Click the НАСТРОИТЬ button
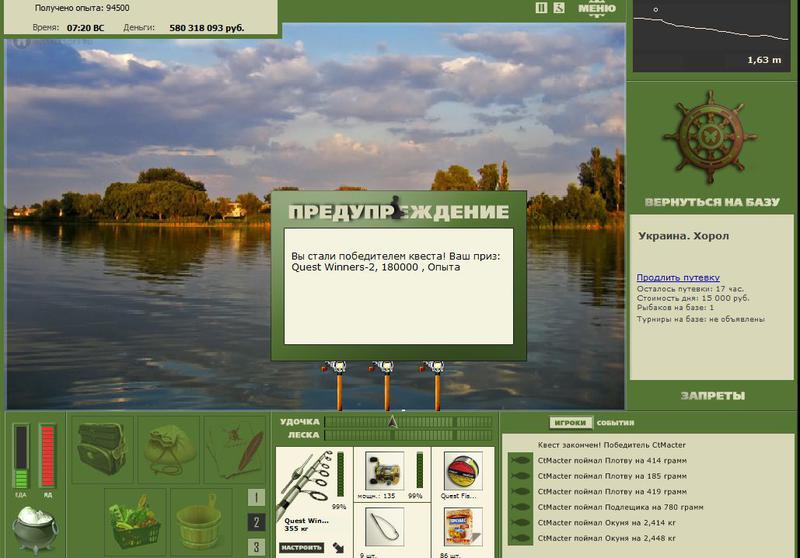 [x=302, y=547]
